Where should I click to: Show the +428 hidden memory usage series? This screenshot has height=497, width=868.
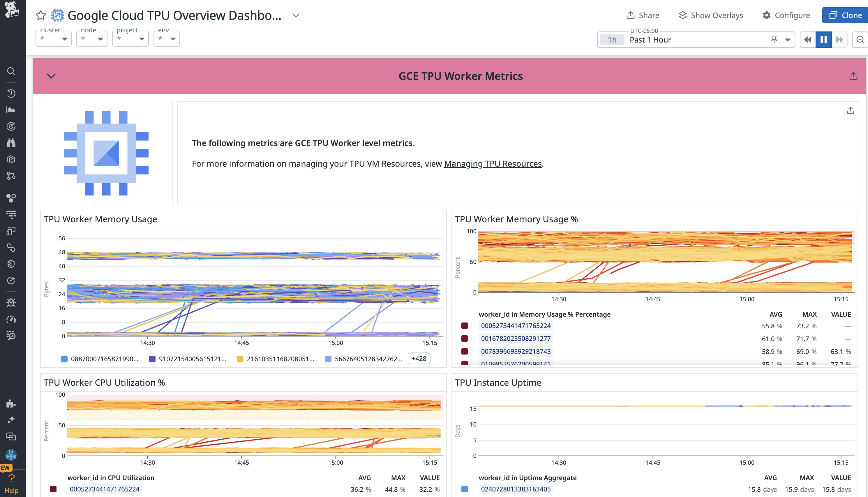[419, 358]
